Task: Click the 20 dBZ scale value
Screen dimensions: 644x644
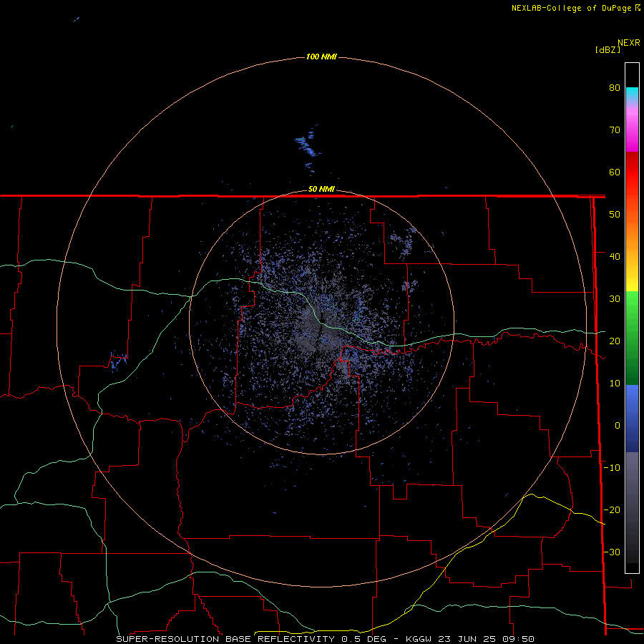Action: pyautogui.click(x=615, y=341)
